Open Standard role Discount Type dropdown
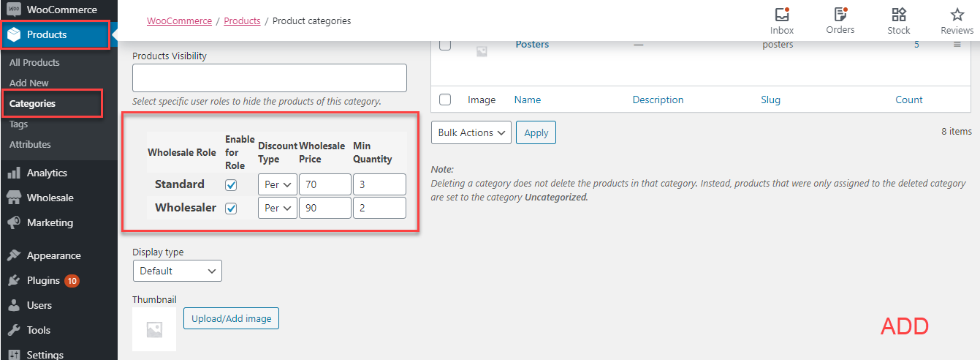Viewport: 980px width, 360px height. 278,185
